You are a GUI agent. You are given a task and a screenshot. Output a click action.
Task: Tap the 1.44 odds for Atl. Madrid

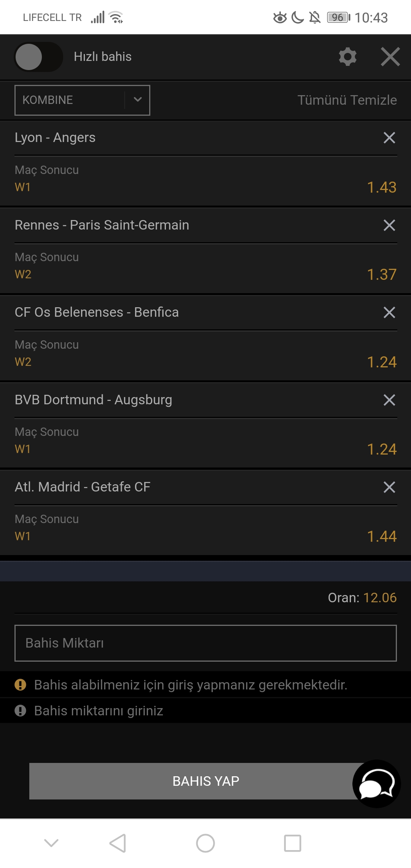[x=382, y=536]
